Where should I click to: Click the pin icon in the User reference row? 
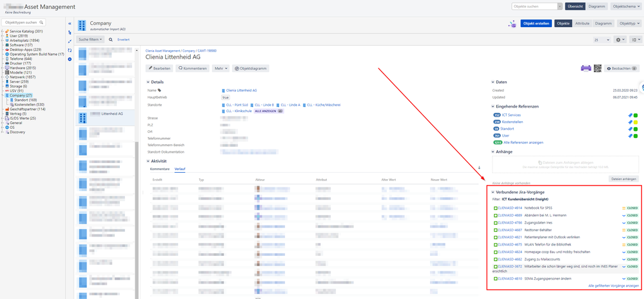pos(630,136)
